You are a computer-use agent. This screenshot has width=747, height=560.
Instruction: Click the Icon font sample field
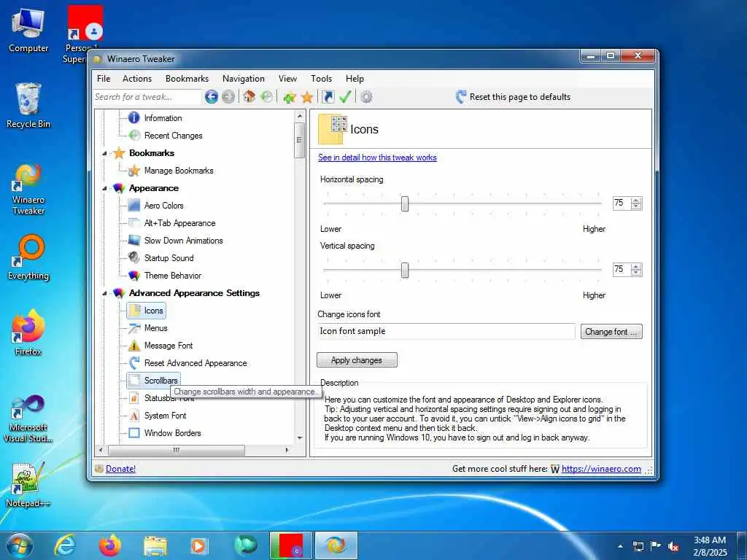446,332
